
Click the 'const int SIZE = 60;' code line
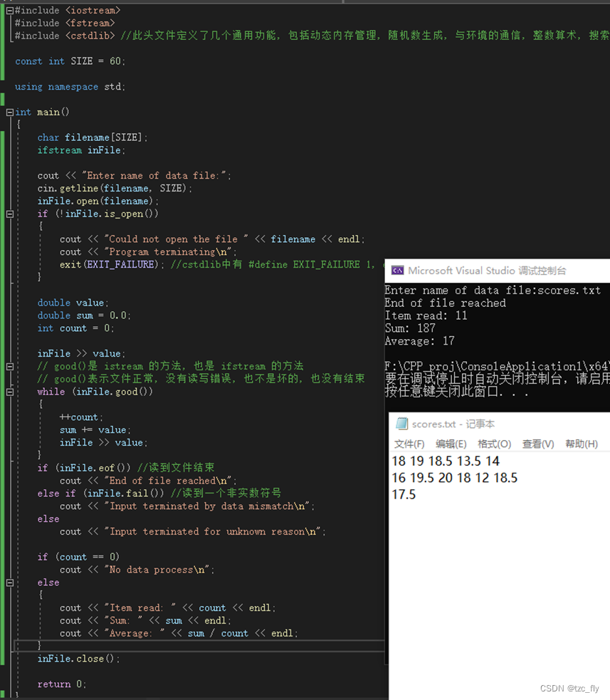click(70, 61)
